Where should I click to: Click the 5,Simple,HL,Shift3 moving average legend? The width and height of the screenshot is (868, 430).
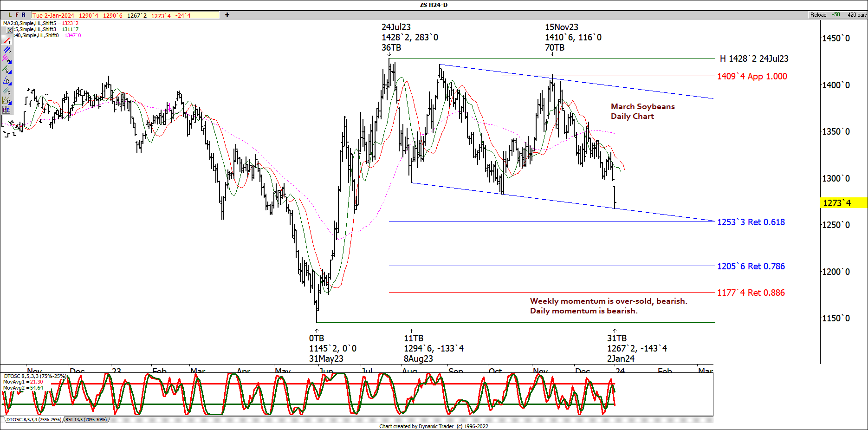[46, 29]
